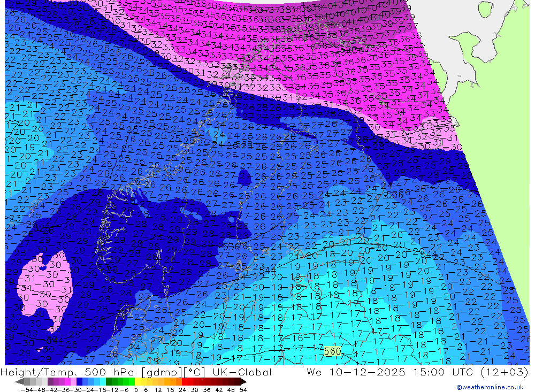Screen dimensions: 535x392
Task: Click the dark blue legend swatch above -30
Action: pos(79,382)
